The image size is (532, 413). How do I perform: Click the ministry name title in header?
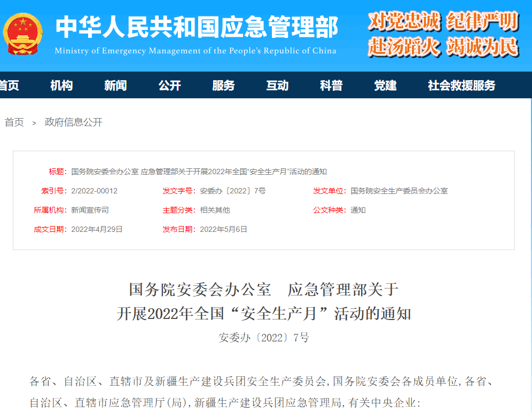[x=197, y=28]
